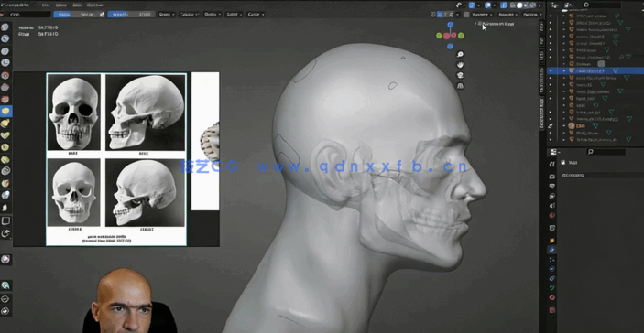Screen dimensions: 644x333
Task: Open the Add Modifier dropdown button
Action: pyautogui.click(x=602, y=175)
